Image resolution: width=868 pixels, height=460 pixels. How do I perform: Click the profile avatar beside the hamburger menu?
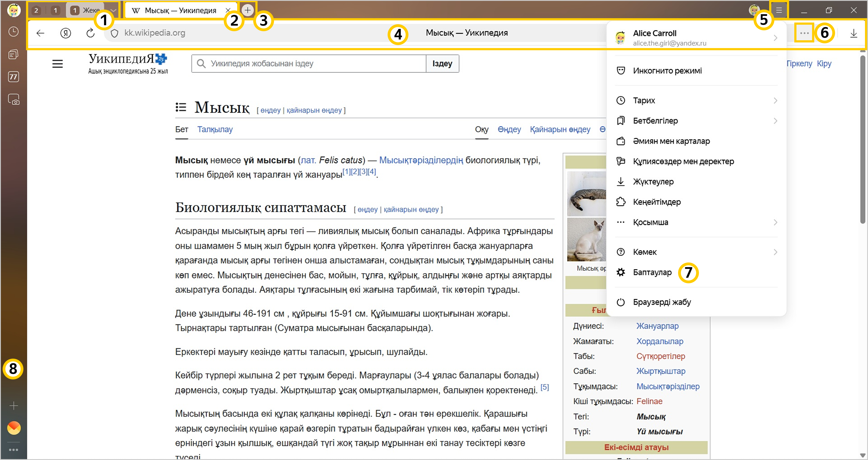pyautogui.click(x=754, y=10)
